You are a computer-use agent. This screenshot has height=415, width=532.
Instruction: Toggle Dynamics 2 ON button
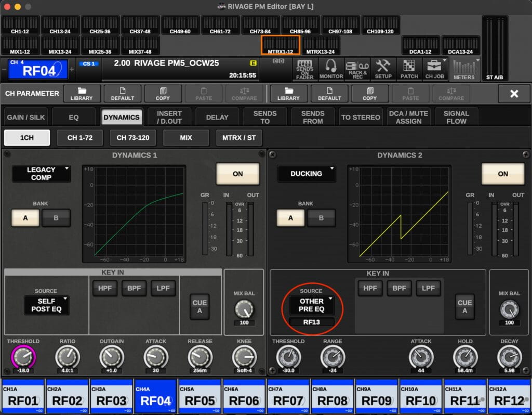tap(502, 174)
